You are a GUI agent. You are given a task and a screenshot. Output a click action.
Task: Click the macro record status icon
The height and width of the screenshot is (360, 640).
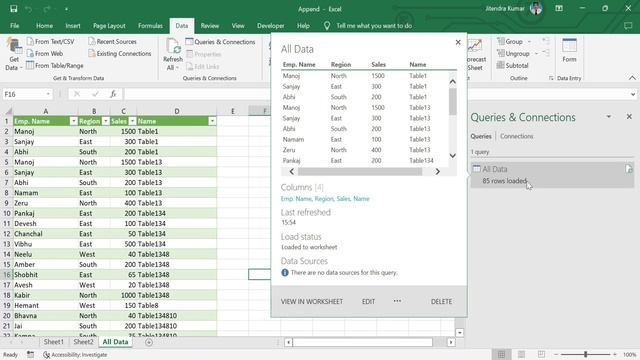tap(31, 355)
